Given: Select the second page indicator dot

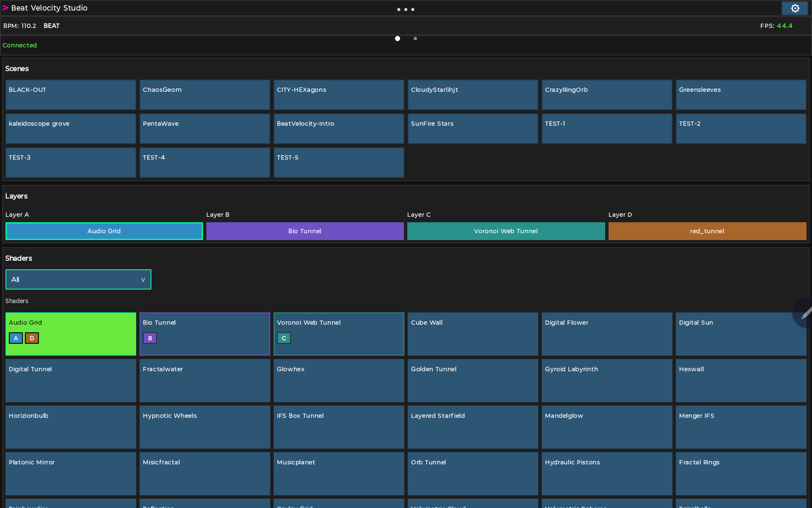Looking at the screenshot, I should (415, 39).
